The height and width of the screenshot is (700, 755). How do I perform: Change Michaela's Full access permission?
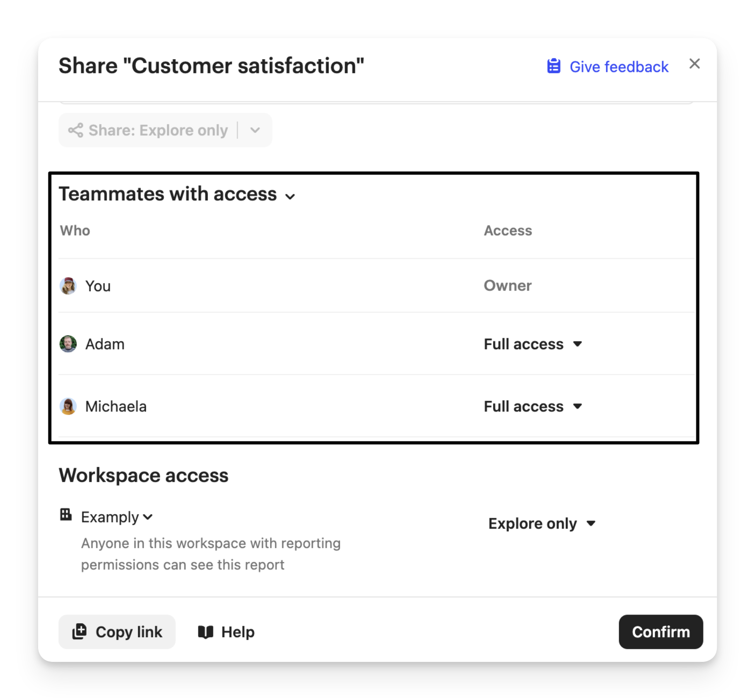pyautogui.click(x=533, y=406)
